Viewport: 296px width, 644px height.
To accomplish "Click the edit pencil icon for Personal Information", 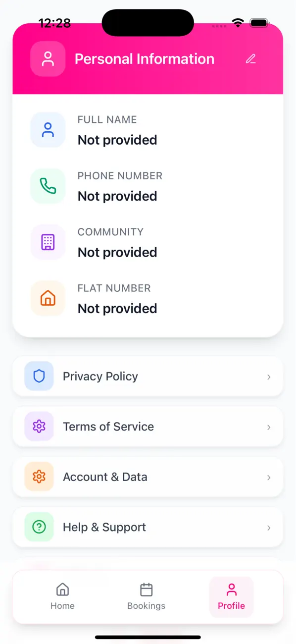I will click(x=251, y=58).
